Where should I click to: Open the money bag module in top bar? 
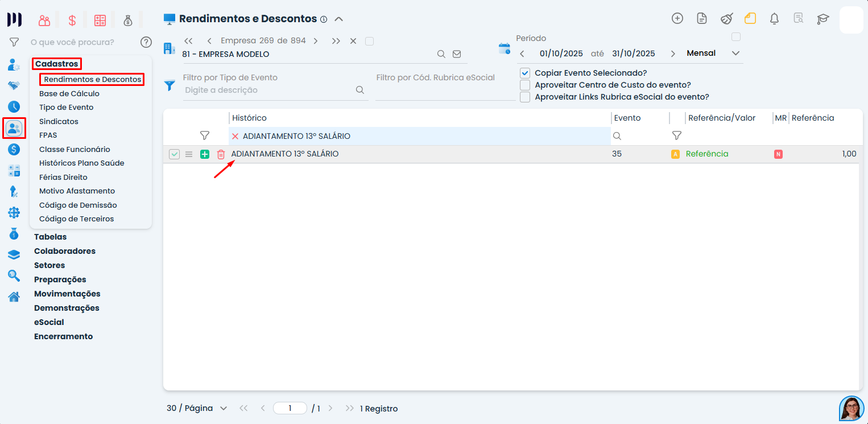pyautogui.click(x=128, y=20)
